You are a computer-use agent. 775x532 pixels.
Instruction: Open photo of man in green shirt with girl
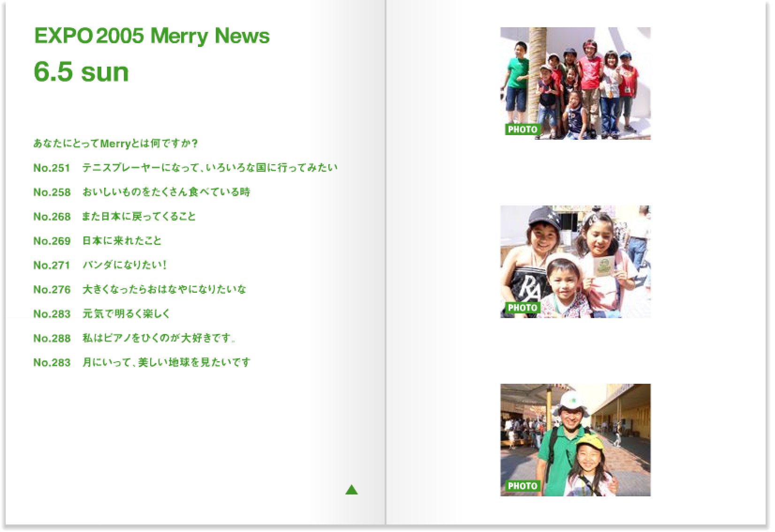[x=575, y=440]
